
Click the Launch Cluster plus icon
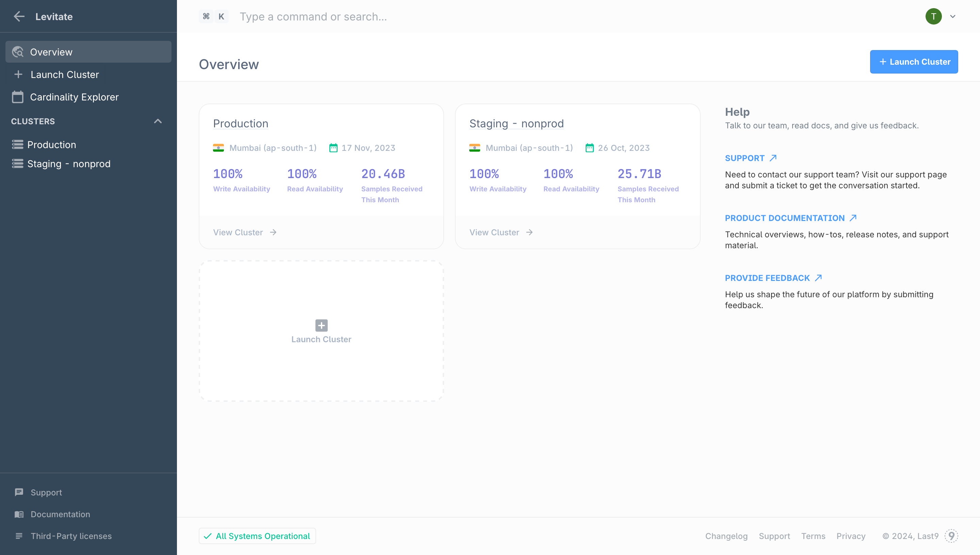321,325
